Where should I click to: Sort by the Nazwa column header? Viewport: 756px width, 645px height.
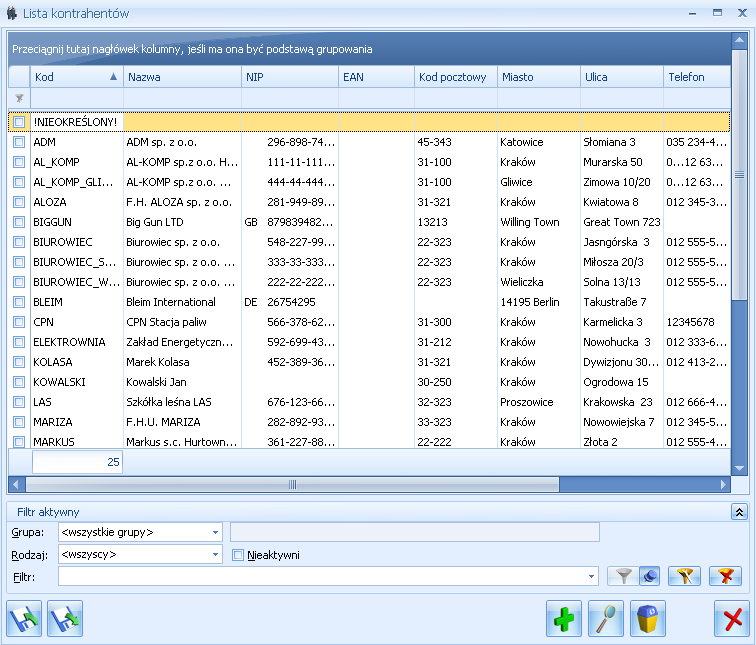[x=182, y=77]
